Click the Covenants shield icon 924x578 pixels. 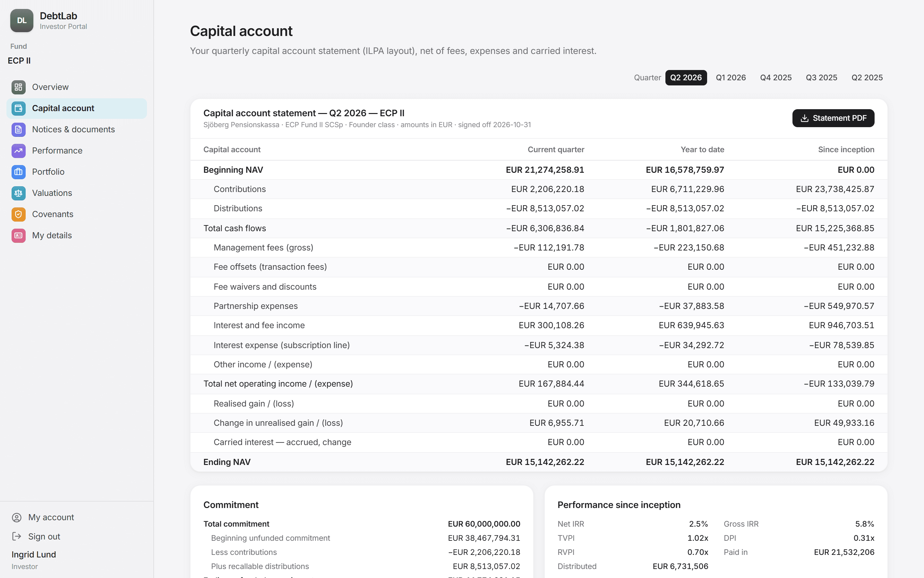18,215
